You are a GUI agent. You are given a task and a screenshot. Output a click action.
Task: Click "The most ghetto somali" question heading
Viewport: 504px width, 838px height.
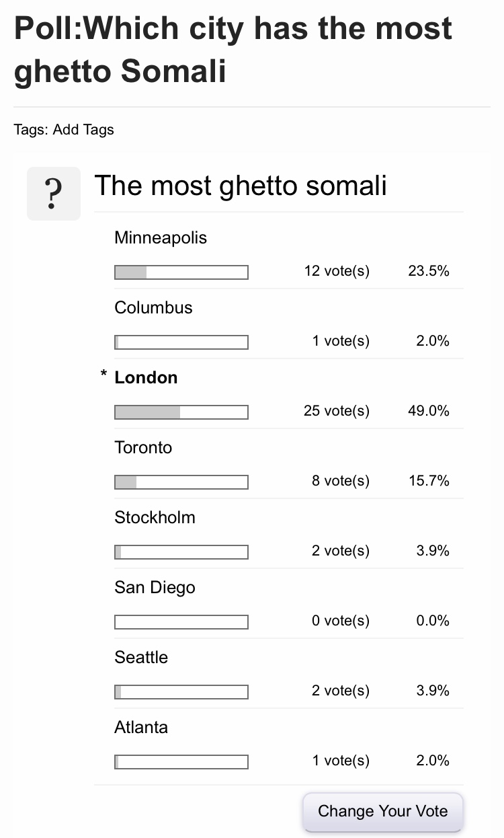click(x=241, y=186)
